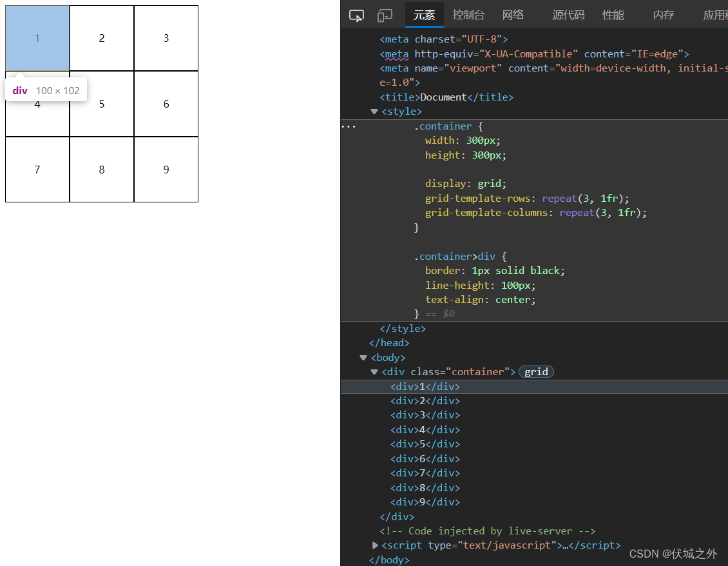Click grid cell 7 on the page
Viewport: 728px width, 566px height.
pyautogui.click(x=37, y=170)
